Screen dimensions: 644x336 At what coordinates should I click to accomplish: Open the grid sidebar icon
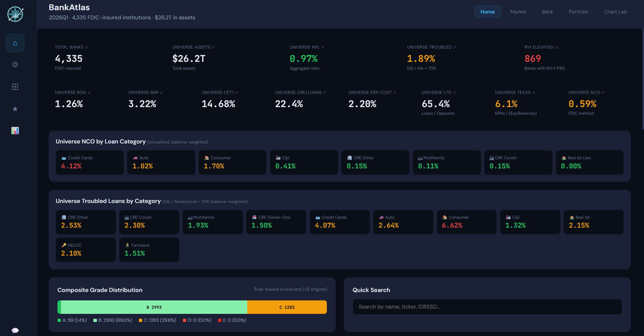pos(15,87)
